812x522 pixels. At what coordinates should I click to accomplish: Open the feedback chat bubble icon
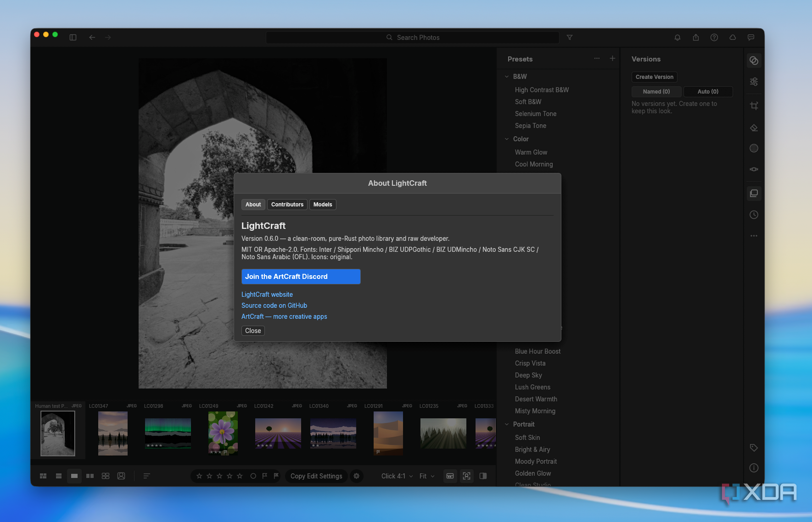(751, 37)
